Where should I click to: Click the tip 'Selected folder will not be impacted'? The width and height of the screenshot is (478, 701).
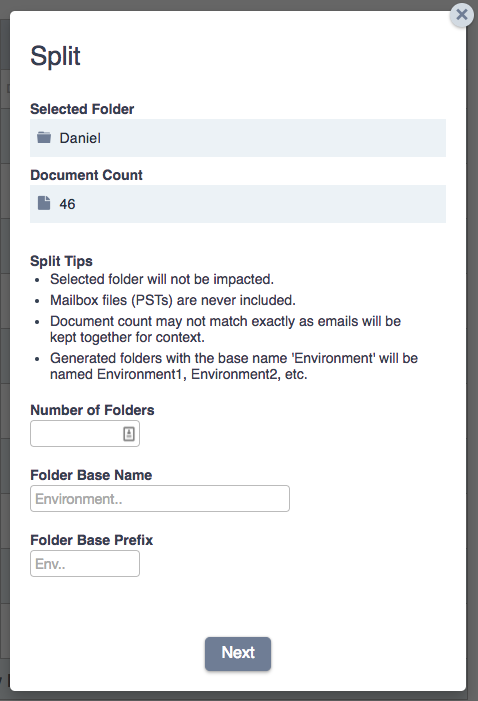(x=162, y=279)
